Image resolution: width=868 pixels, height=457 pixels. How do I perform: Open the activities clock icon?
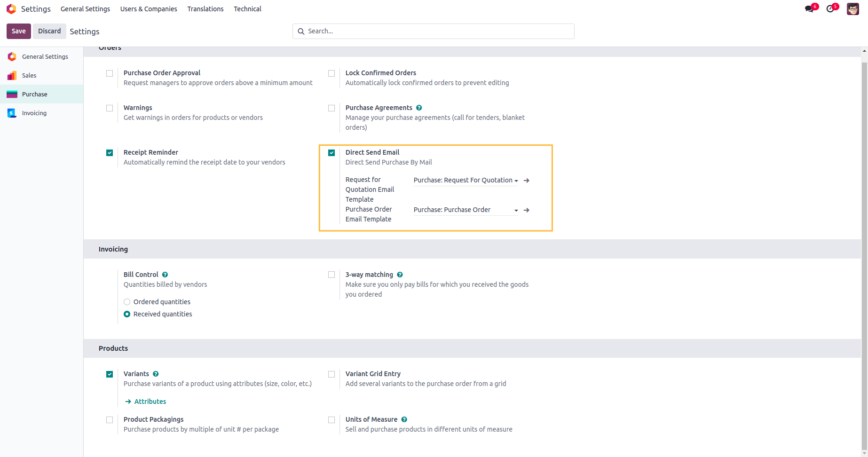click(830, 9)
